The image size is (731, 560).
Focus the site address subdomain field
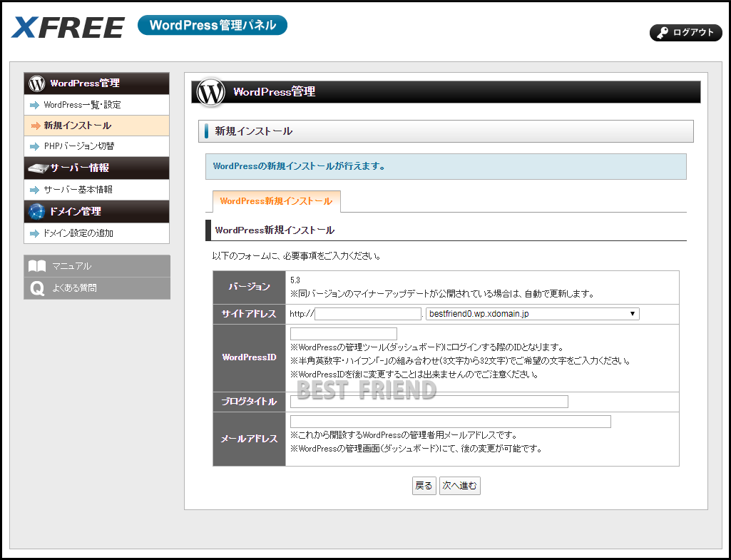pos(368,314)
